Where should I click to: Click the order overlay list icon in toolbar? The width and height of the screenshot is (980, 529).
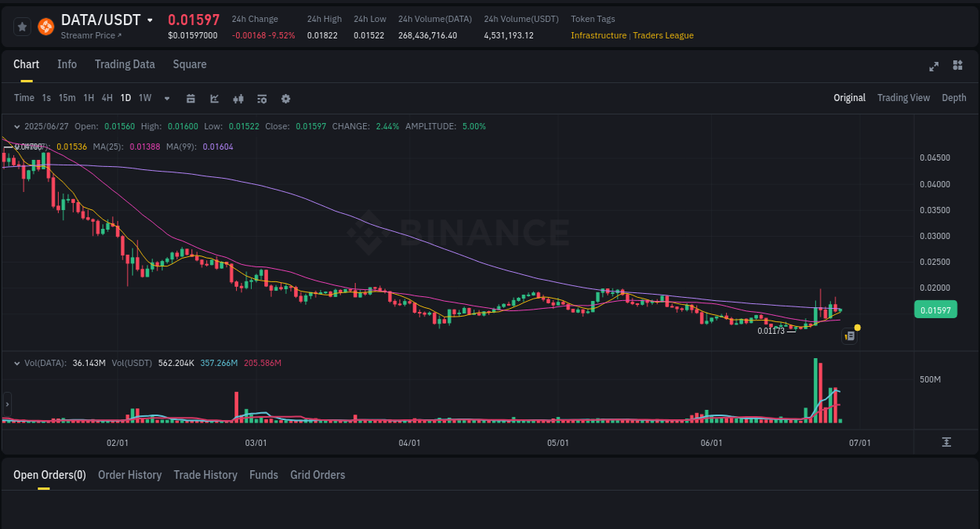[262, 98]
